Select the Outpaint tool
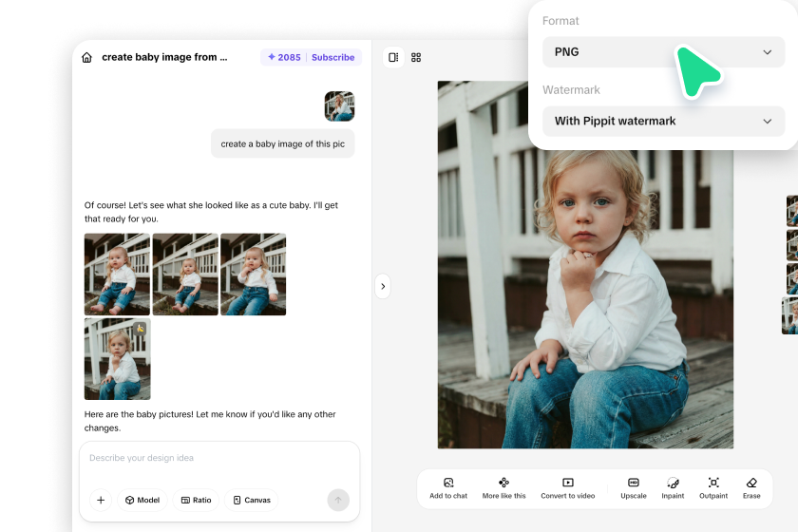This screenshot has height=532, width=798. 713,487
